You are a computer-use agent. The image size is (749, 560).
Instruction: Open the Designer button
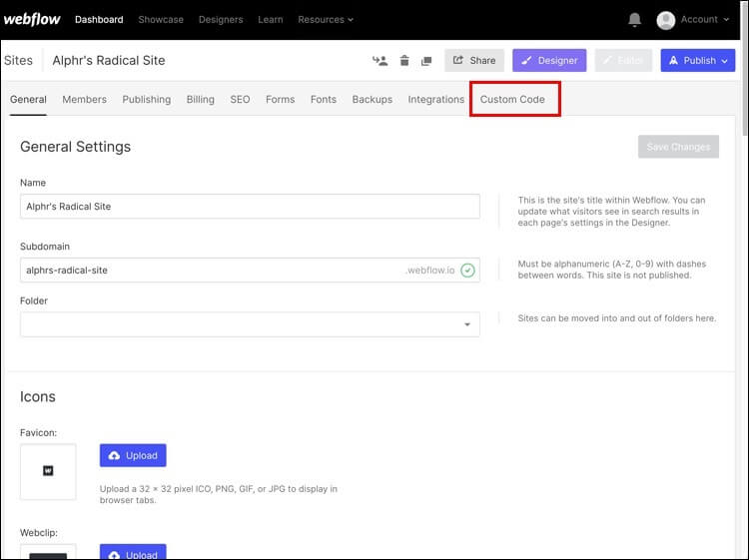[x=549, y=61]
